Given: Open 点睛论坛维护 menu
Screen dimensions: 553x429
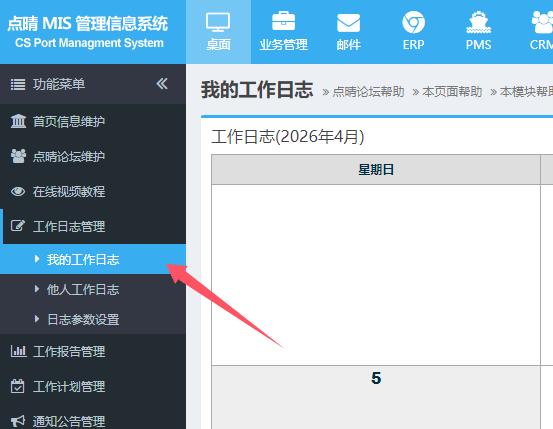Looking at the screenshot, I should tap(93, 156).
